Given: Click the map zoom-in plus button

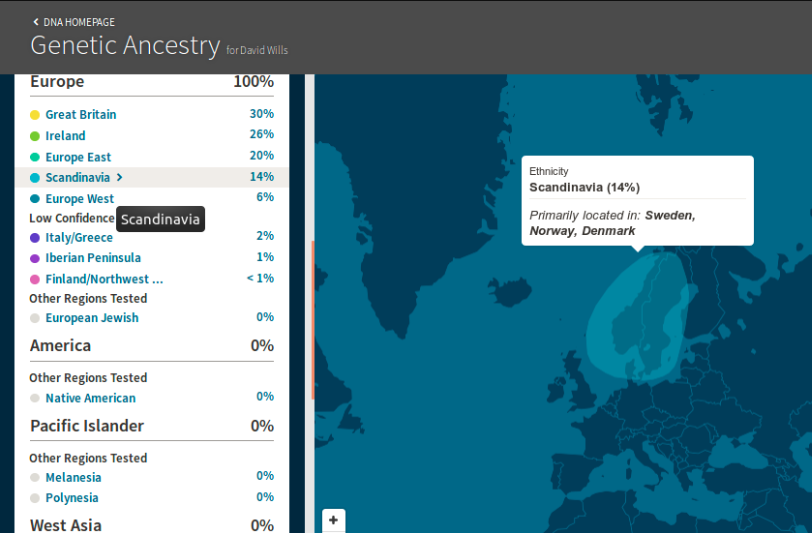Looking at the screenshot, I should (x=334, y=520).
